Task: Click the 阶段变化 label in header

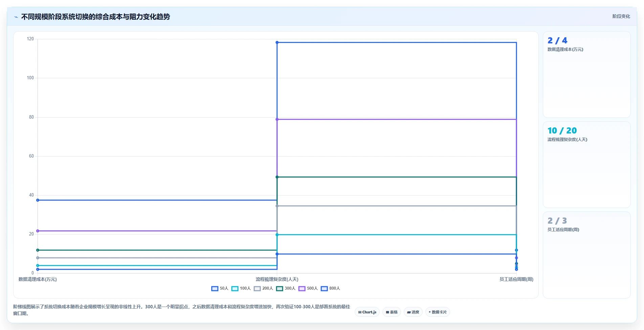Action: [x=621, y=16]
